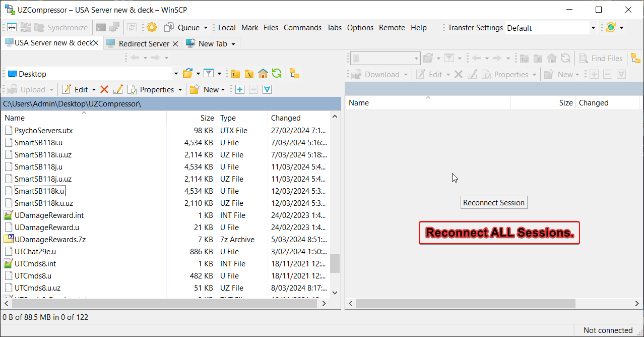Open the Commands menu
This screenshot has width=644, height=337.
[302, 28]
